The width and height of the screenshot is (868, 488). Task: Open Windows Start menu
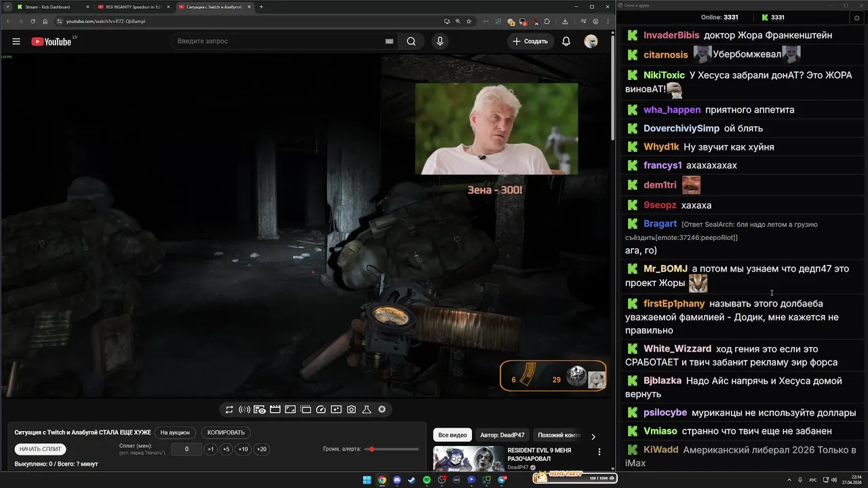pyautogui.click(x=367, y=480)
